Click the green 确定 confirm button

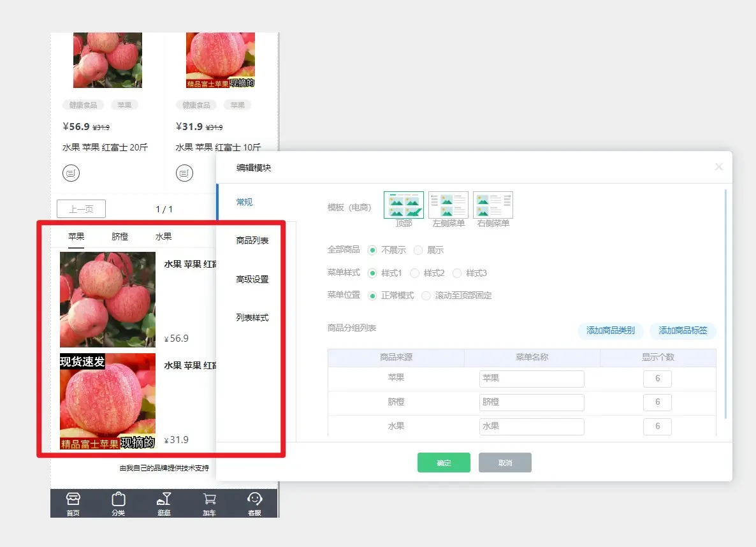click(444, 463)
